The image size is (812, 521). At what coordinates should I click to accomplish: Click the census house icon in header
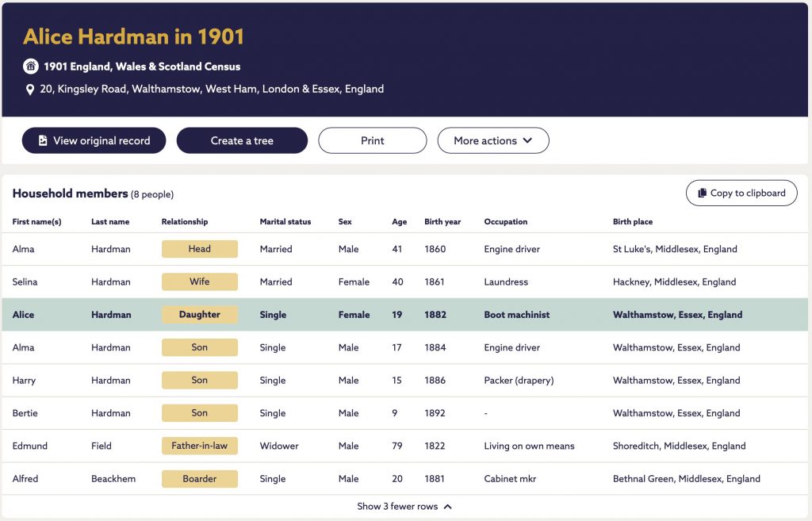31,67
